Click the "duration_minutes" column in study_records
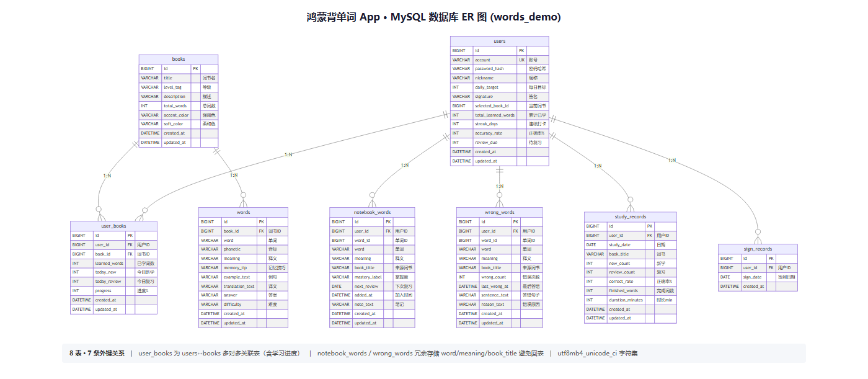 pos(631,300)
